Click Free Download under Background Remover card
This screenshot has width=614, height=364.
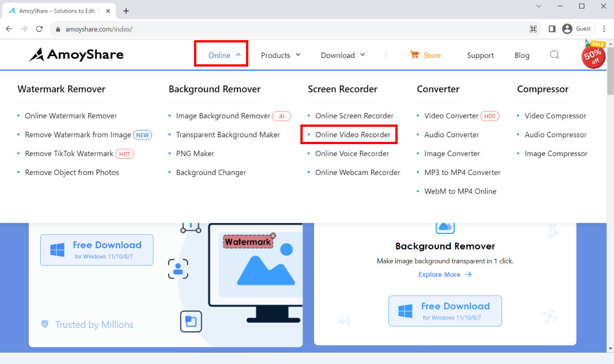pyautogui.click(x=445, y=311)
